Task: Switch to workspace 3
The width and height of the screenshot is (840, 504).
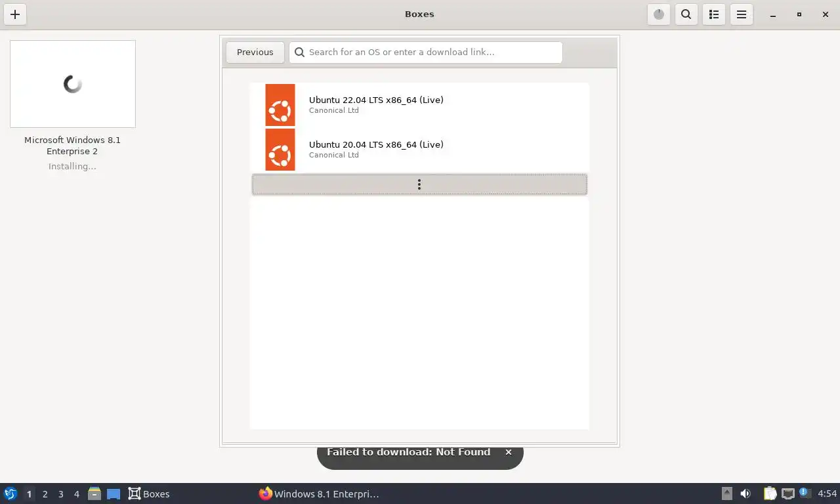Action: pos(60,494)
